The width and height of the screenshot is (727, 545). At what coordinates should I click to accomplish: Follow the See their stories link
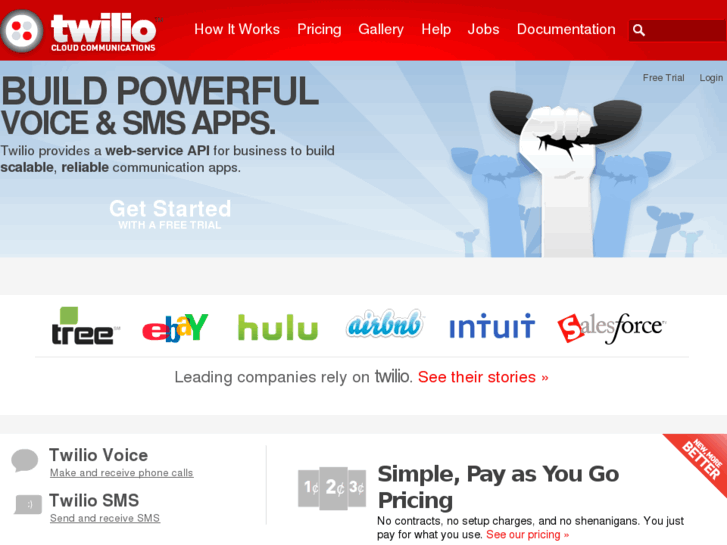(483, 377)
